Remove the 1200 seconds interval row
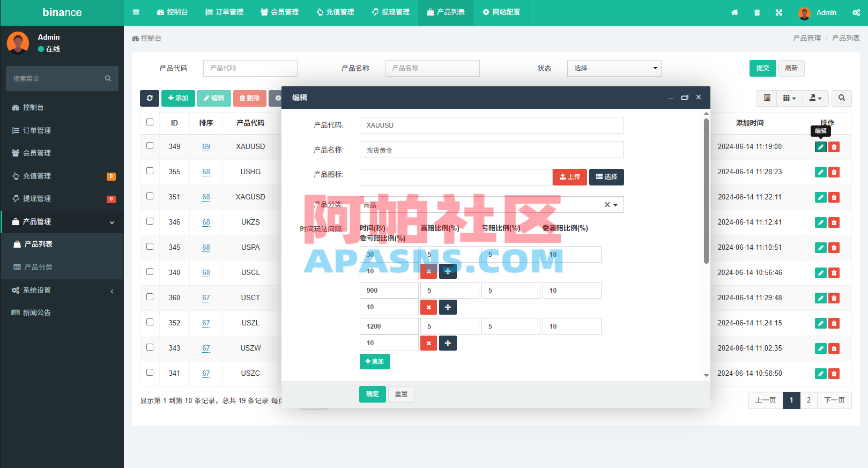 428,343
